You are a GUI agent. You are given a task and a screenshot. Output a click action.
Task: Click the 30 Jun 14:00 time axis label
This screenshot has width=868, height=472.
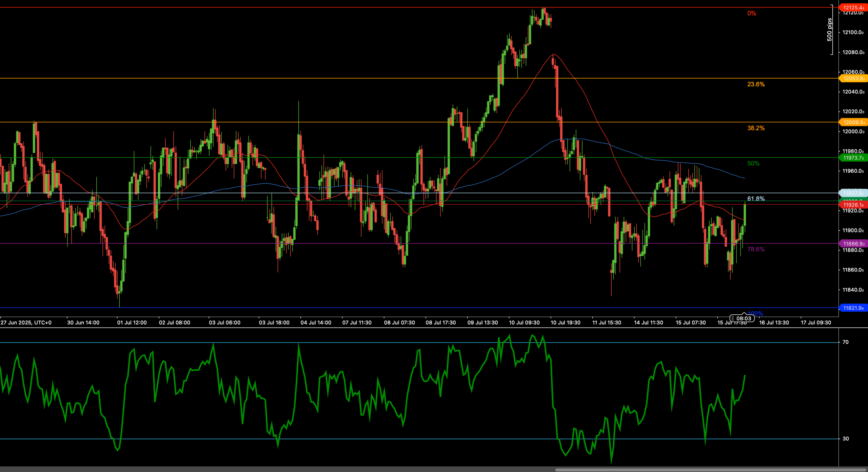click(x=83, y=323)
